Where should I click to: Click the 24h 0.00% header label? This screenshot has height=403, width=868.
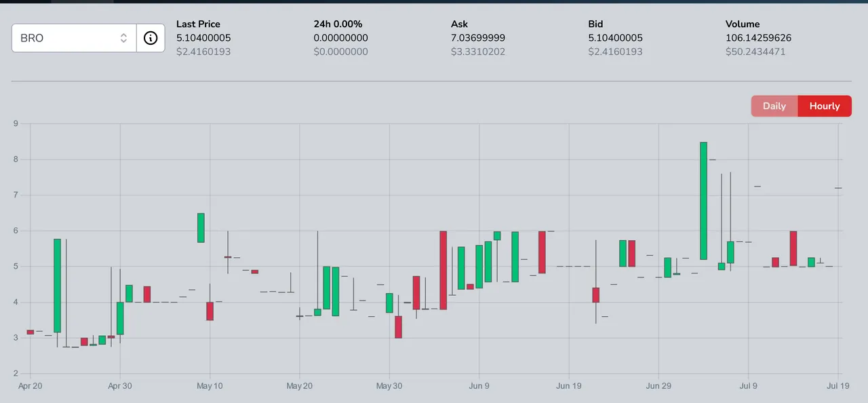(x=338, y=24)
